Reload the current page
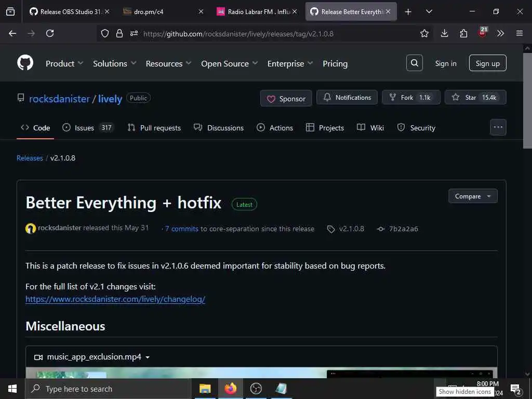The height and width of the screenshot is (399, 532). [x=50, y=33]
